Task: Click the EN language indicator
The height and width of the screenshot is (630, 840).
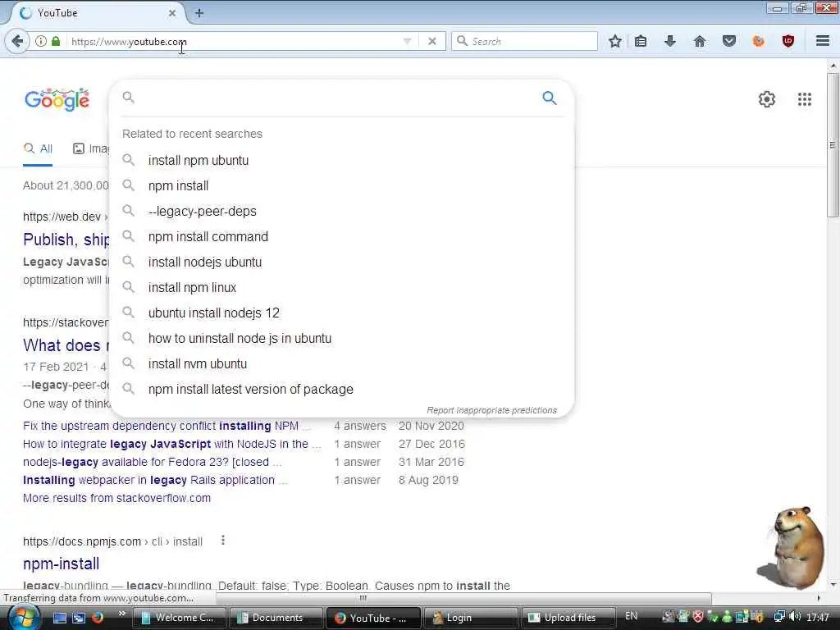Action: 632,616
